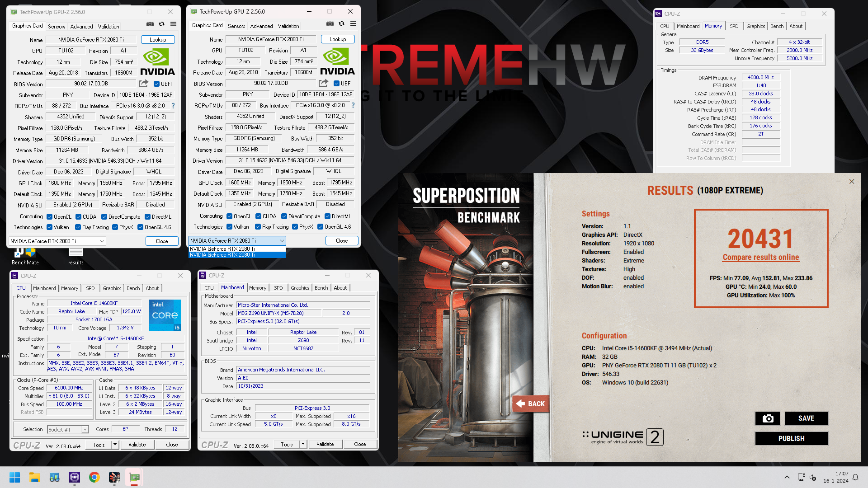Click the Superposition screenshot camera button
The width and height of the screenshot is (868, 488).
coord(768,418)
